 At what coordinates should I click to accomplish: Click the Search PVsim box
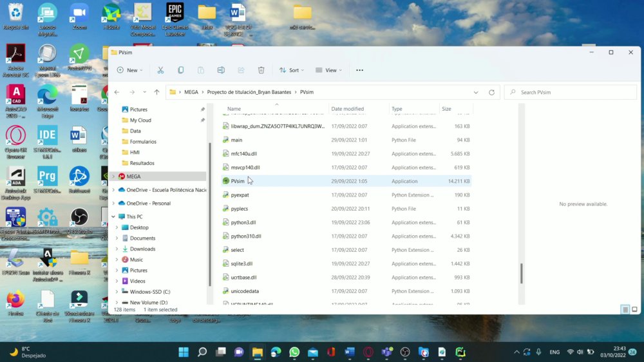pyautogui.click(x=571, y=93)
